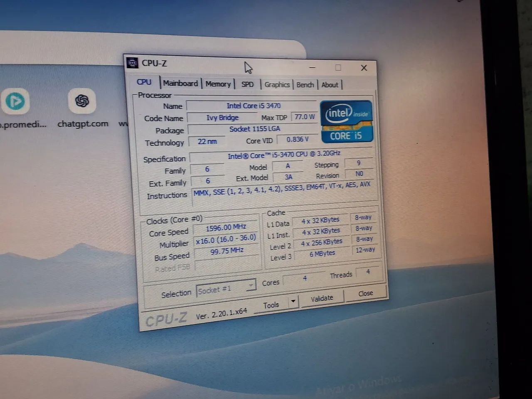This screenshot has height=399, width=532.
Task: Click the Core VID value '0.836 V'
Action: [297, 139]
